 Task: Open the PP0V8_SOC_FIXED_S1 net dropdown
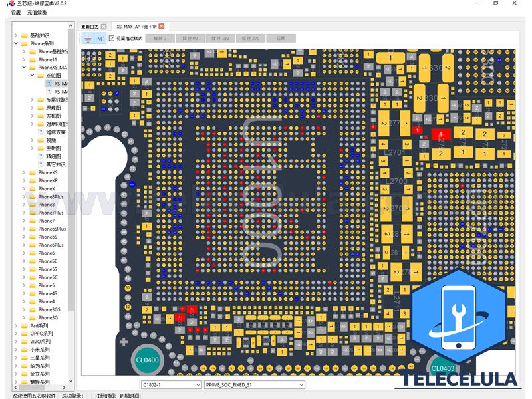click(x=301, y=385)
